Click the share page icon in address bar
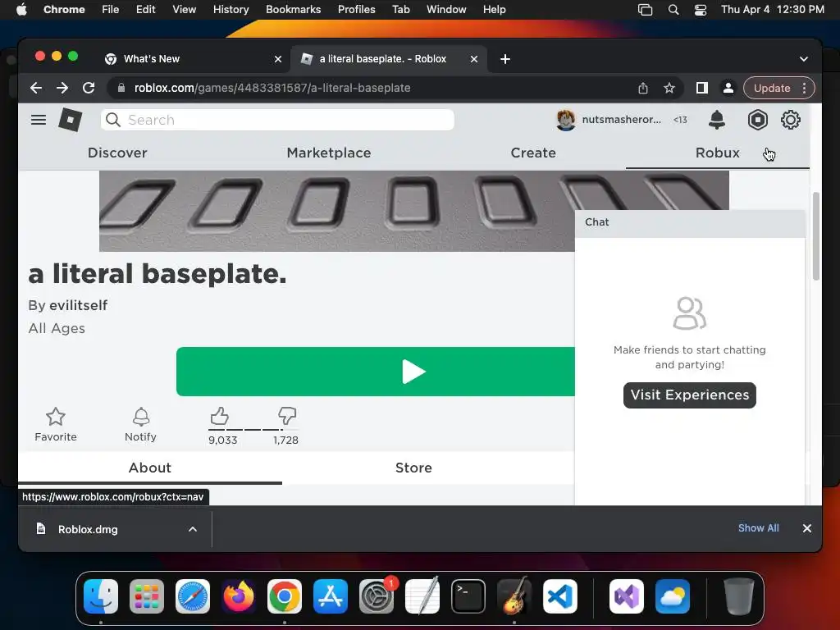The height and width of the screenshot is (630, 840). [643, 88]
